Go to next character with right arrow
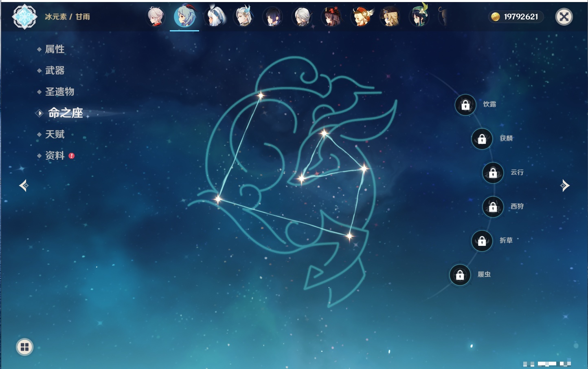 coord(565,186)
